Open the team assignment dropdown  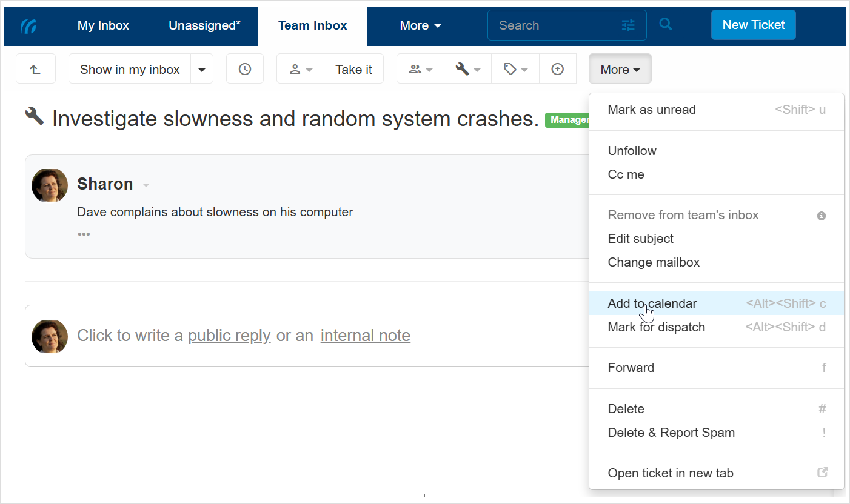[x=420, y=69]
